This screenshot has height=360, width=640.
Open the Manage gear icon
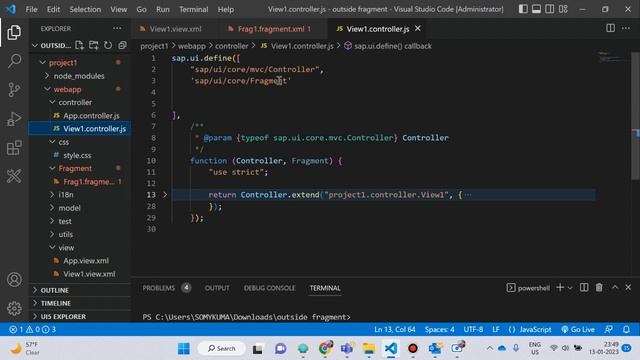(14, 308)
